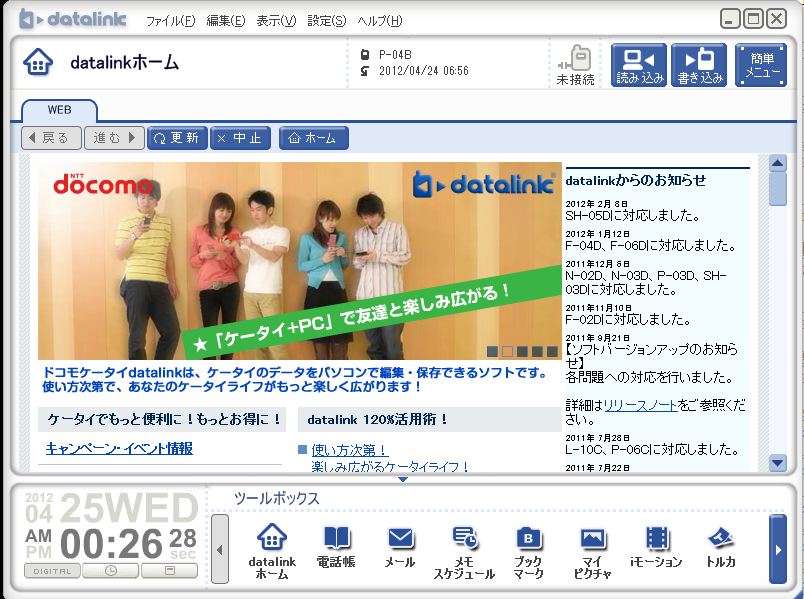Click the news date "2012年 2月 8日"
This screenshot has width=804, height=599.
[x=596, y=204]
